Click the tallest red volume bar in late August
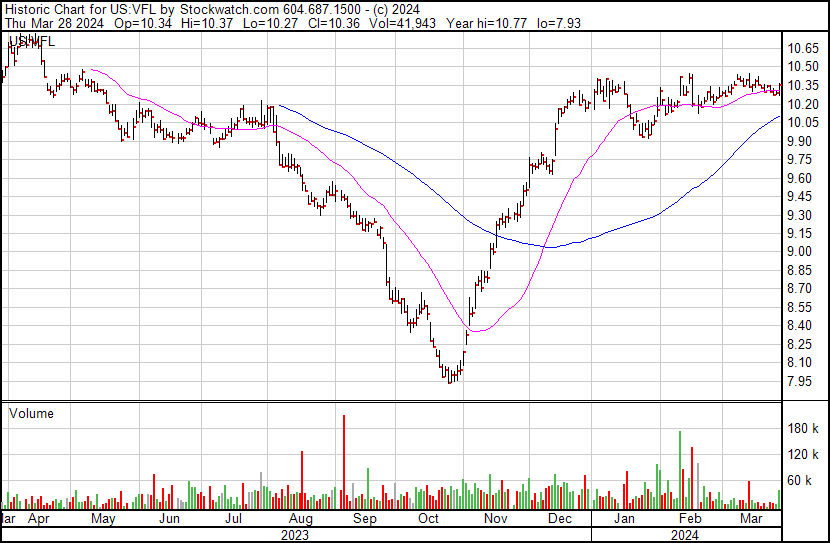The width and height of the screenshot is (830, 543). pos(343,460)
